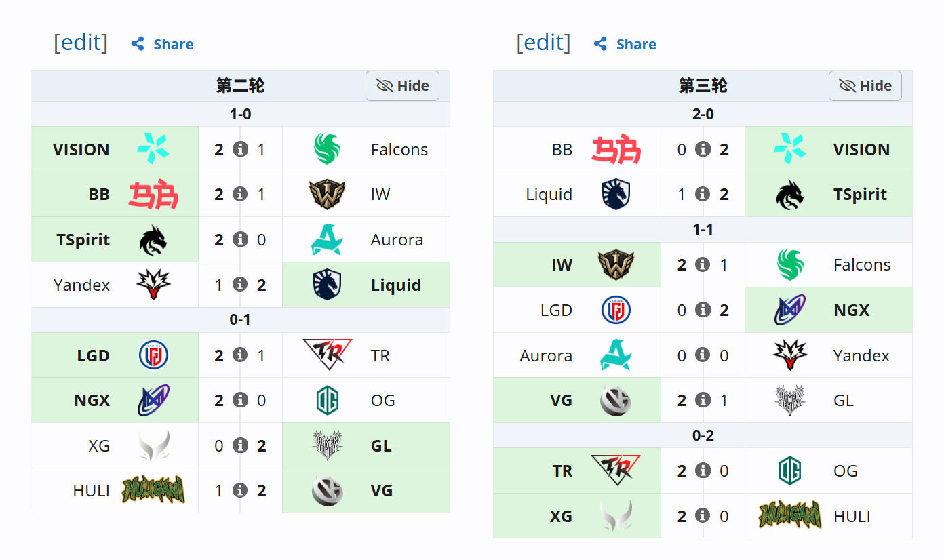Click the OG logo in 第三轮
Image resolution: width=944 pixels, height=560 pixels.
click(x=790, y=471)
